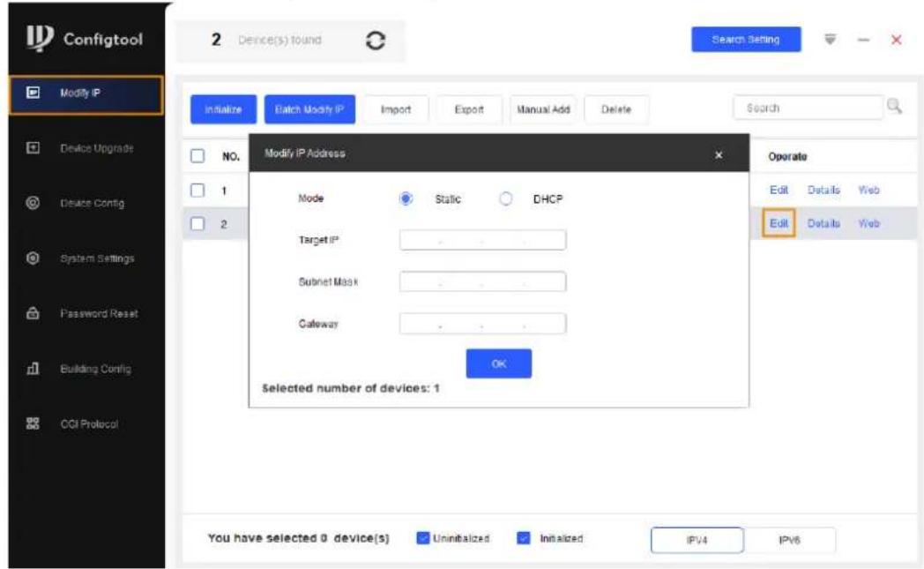Open the Password Reset section
This screenshot has width=924, height=569.
click(x=99, y=313)
